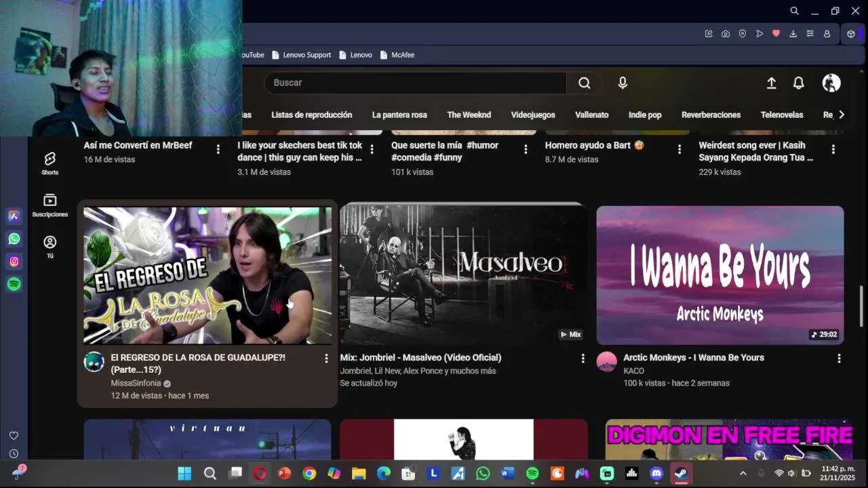The image size is (868, 488).
Task: Open Opera tab search magnifier
Action: click(x=794, y=11)
